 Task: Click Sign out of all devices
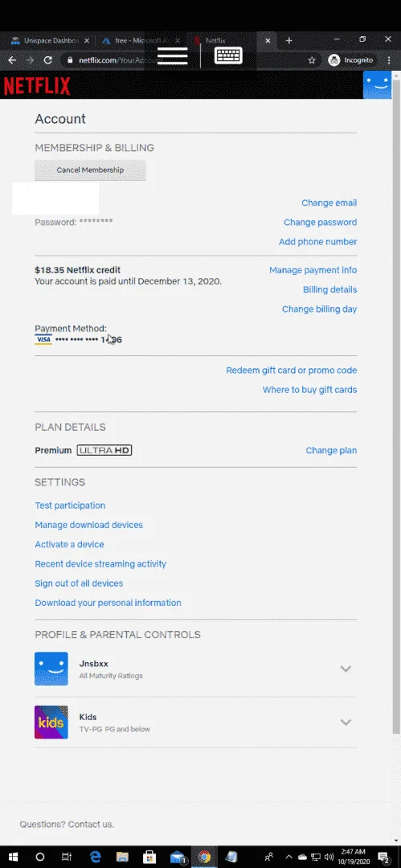(79, 583)
